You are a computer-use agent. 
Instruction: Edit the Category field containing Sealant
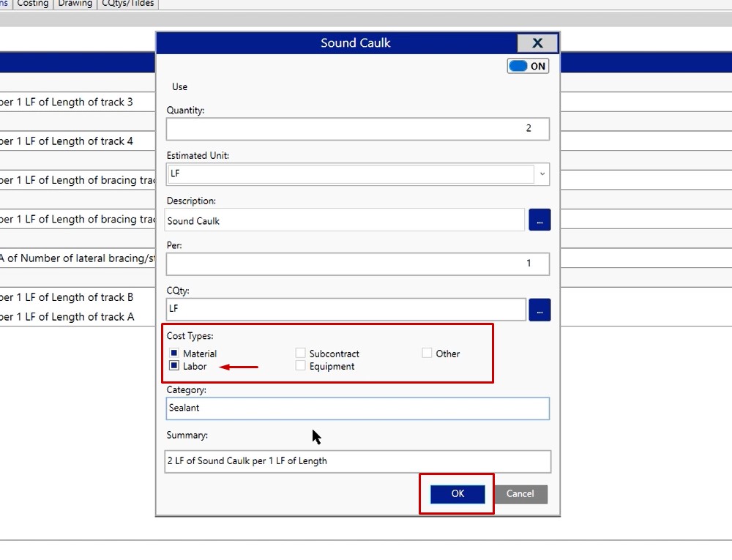[x=357, y=408]
